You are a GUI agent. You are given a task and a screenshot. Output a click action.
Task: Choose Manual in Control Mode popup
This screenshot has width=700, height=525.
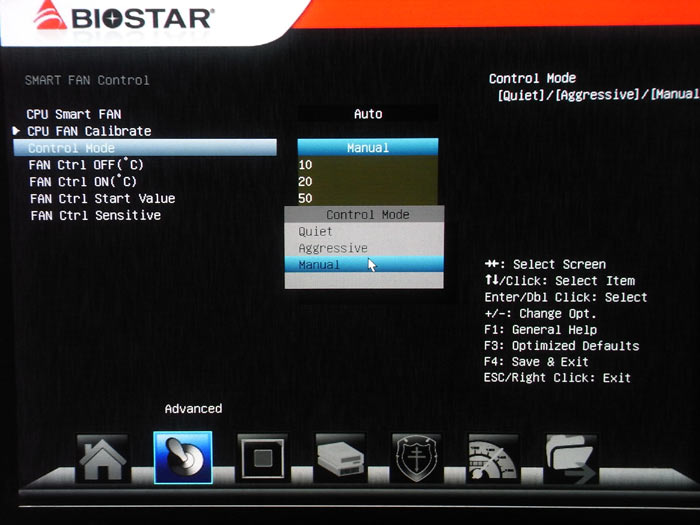tap(320, 265)
